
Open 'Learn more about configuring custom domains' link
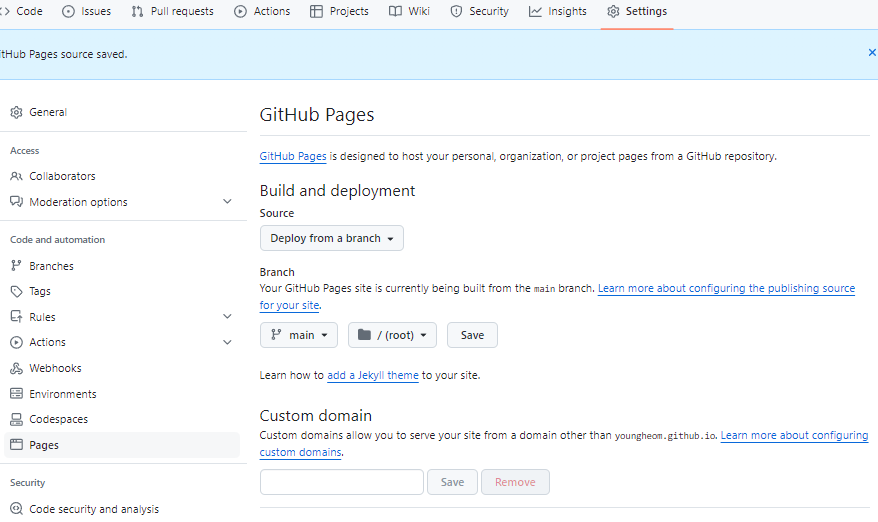[794, 435]
